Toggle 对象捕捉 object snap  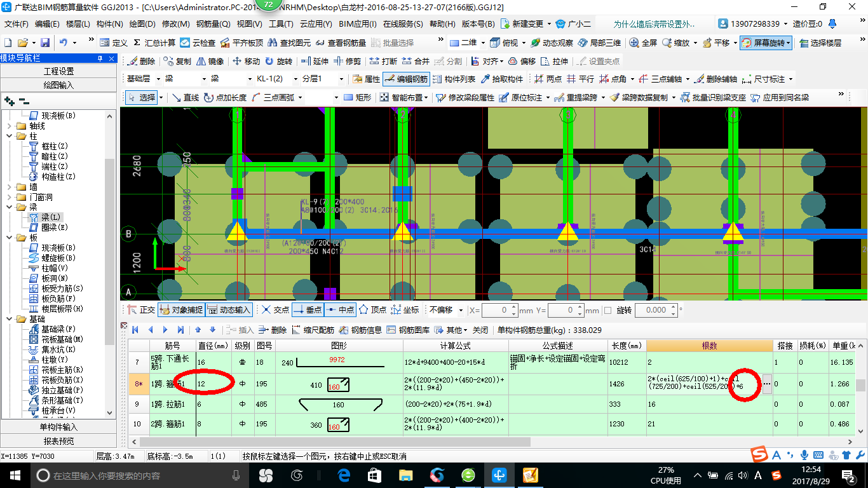[x=181, y=309]
